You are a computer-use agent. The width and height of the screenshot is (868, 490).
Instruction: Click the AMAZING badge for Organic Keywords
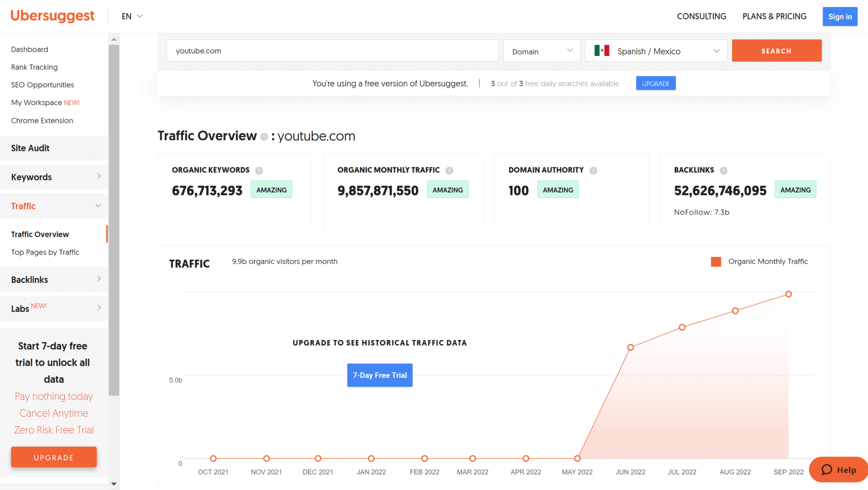[x=271, y=190]
